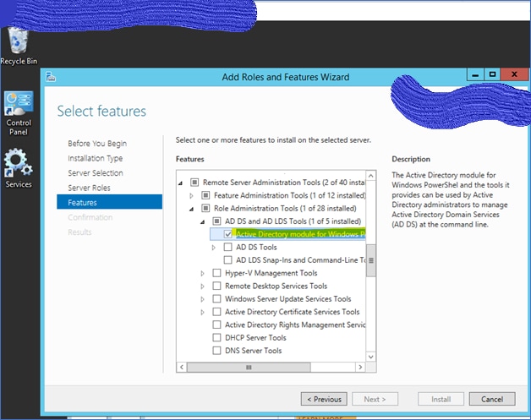Screen dimensions: 531x420
Task: Check DNS Server Tools checkbox
Action: [216, 351]
